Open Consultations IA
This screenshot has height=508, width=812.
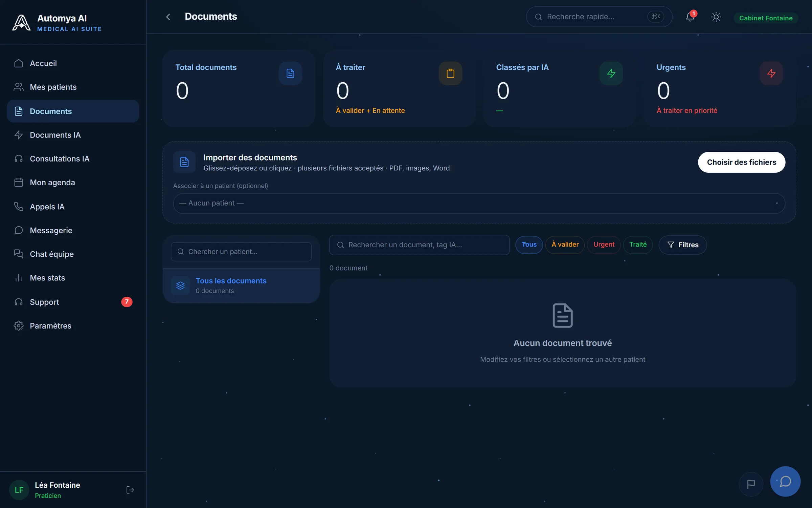tap(73, 158)
